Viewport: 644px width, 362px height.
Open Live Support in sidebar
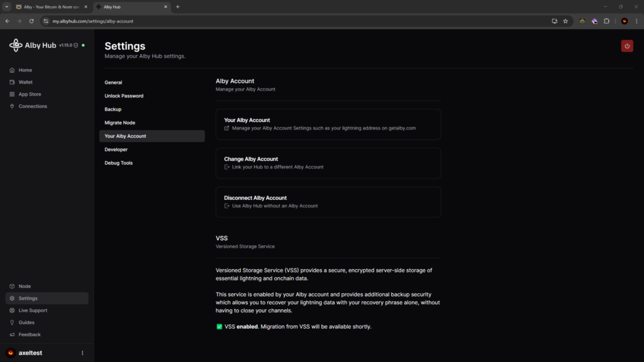tap(33, 310)
